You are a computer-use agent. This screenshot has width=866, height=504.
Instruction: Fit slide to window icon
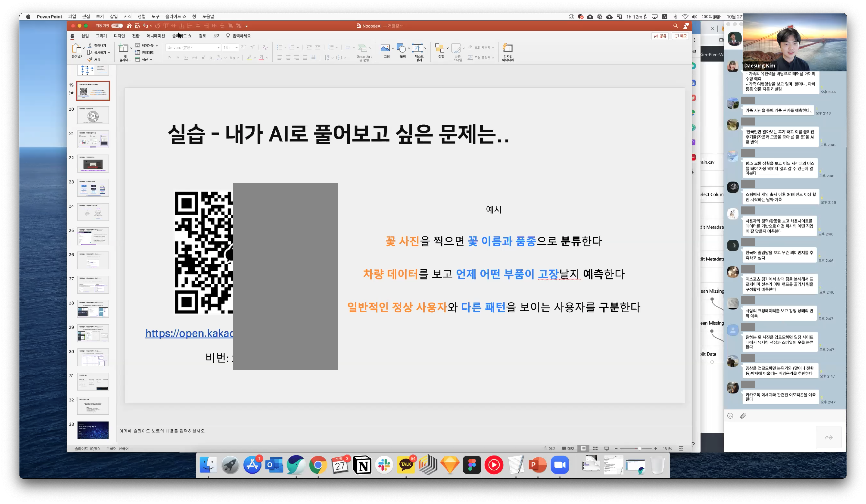coord(681,448)
